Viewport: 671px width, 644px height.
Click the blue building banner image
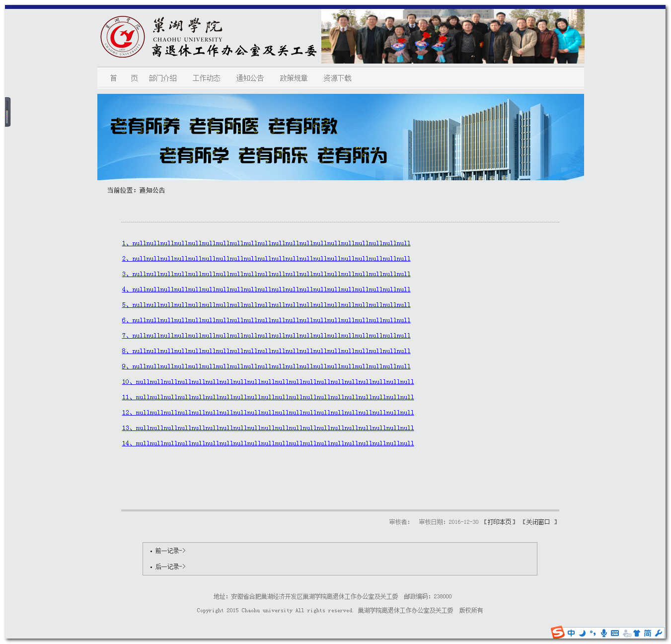(x=341, y=137)
